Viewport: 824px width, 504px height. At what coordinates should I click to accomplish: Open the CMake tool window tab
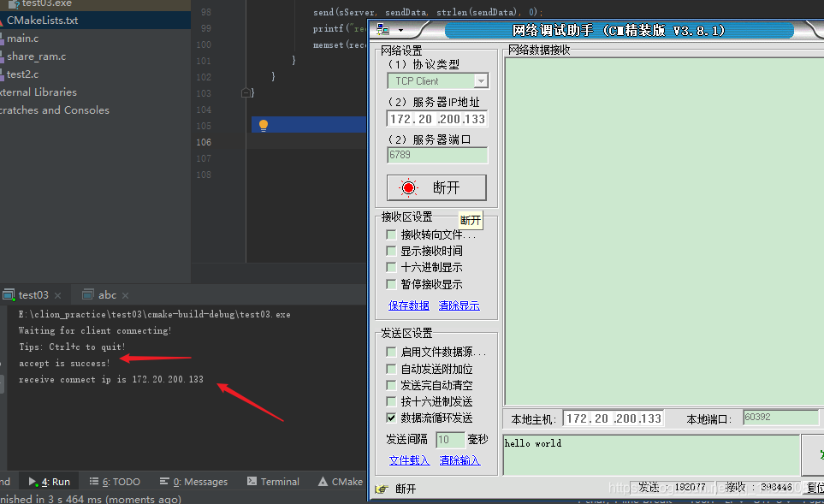click(x=341, y=482)
